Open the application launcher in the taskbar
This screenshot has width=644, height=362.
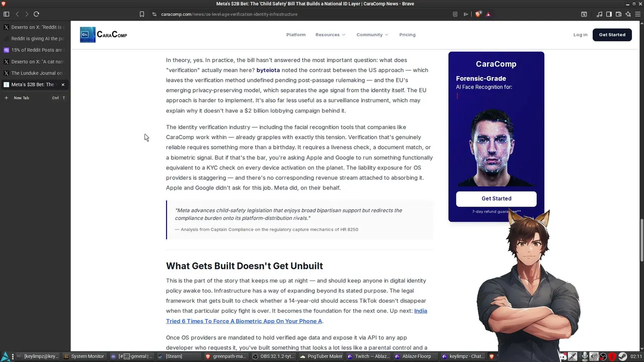click(x=6, y=356)
